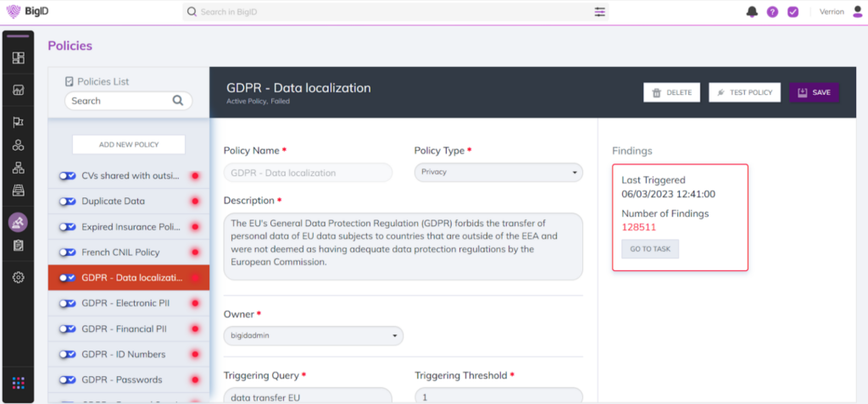Viewport: 868px width, 404px height.
Task: Disable the French CNIL Policy toggle
Action: pos(68,252)
